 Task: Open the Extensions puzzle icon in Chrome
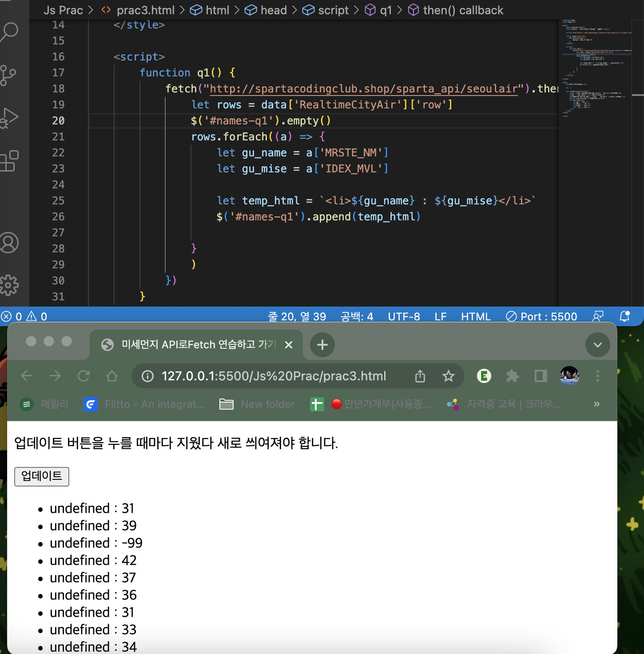pos(513,376)
